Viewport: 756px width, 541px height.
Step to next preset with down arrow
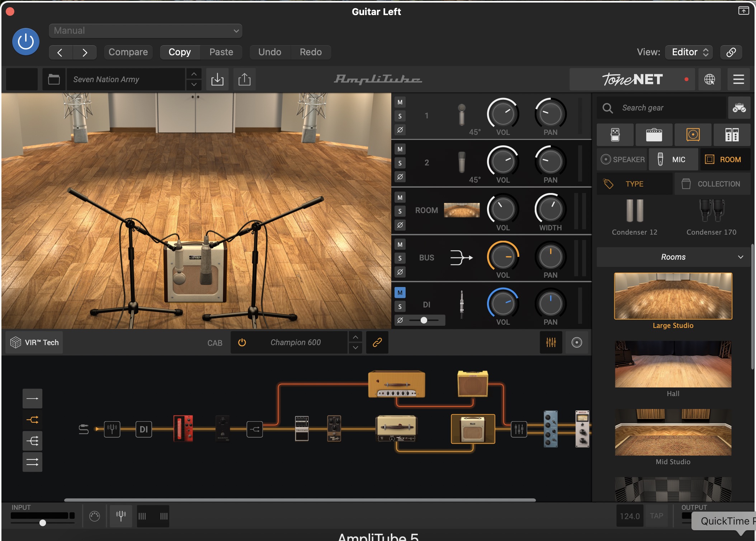tap(194, 85)
